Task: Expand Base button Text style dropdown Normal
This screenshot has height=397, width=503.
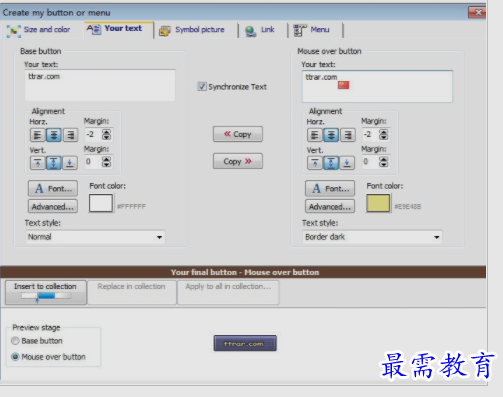Action: (95, 237)
